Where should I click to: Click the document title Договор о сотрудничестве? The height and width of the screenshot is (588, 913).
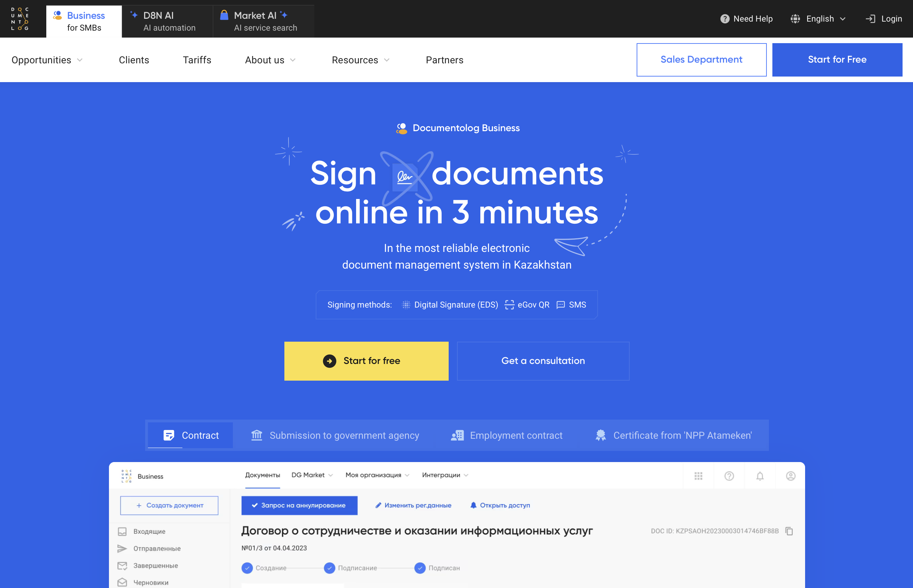[417, 530]
